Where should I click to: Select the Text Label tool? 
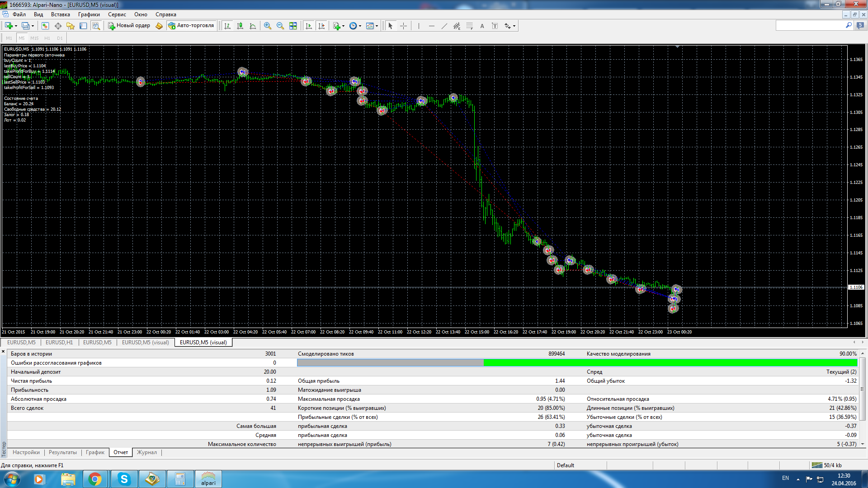tap(495, 26)
